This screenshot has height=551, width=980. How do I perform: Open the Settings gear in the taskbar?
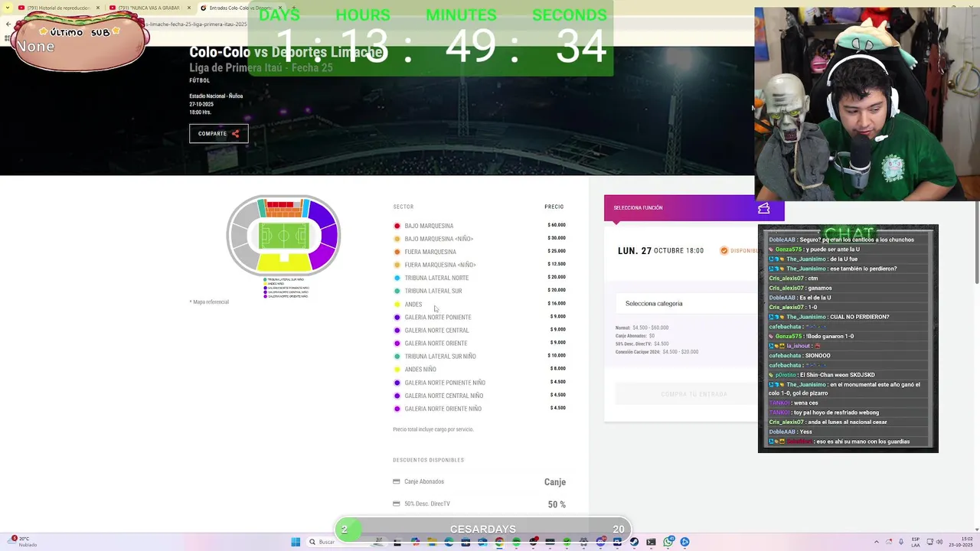click(x=583, y=542)
